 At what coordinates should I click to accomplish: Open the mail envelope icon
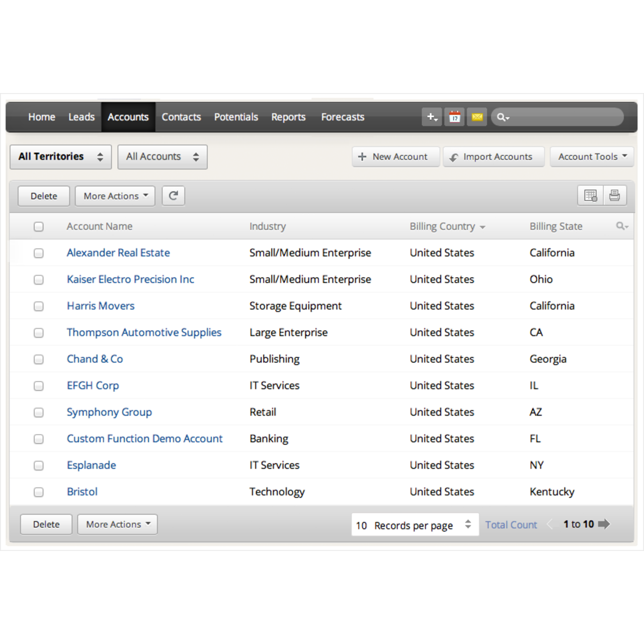(x=477, y=117)
